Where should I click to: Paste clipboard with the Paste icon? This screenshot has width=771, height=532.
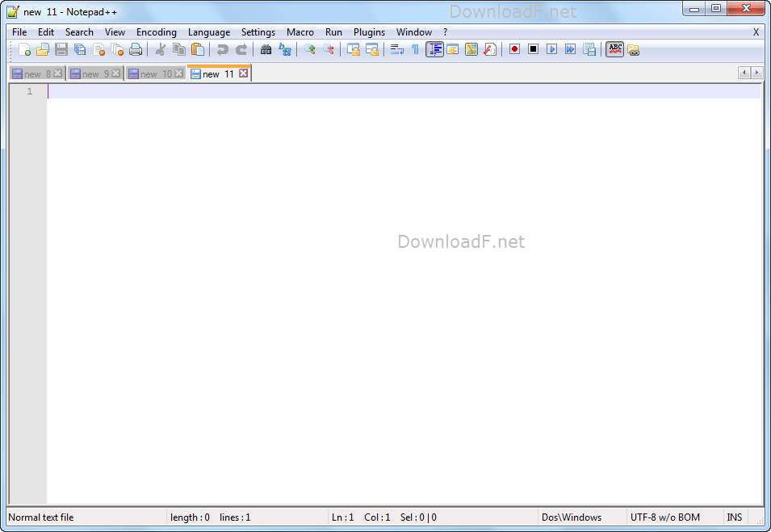(x=198, y=49)
